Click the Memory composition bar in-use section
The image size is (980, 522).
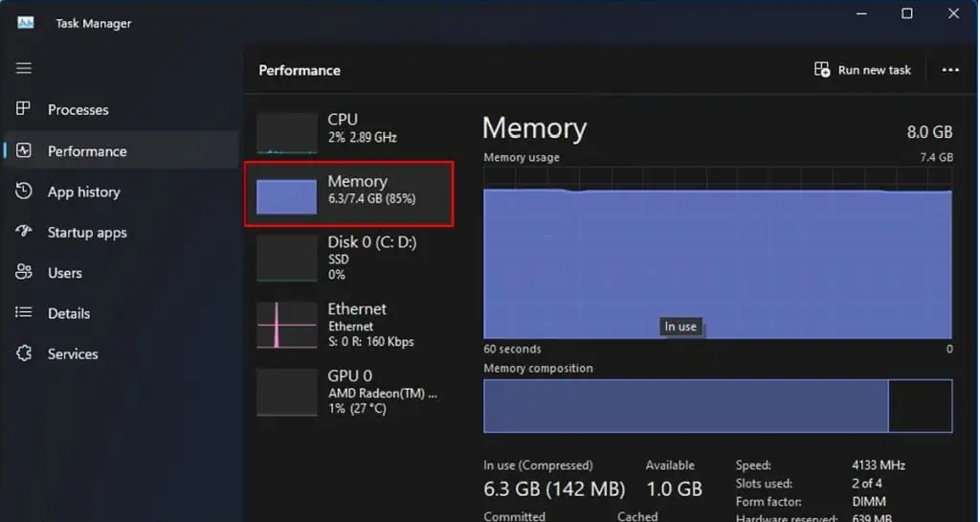tap(685, 406)
